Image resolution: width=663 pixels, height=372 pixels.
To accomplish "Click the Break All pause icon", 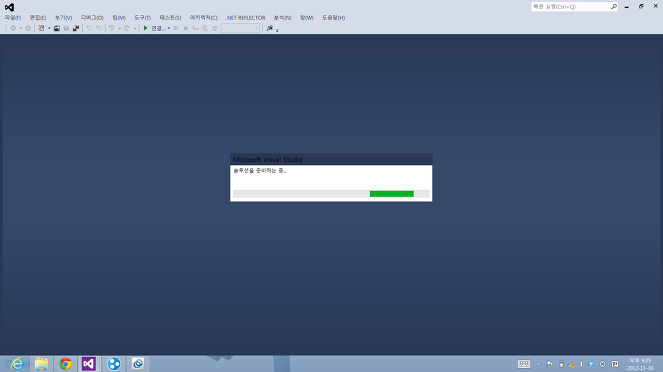I will (176, 28).
